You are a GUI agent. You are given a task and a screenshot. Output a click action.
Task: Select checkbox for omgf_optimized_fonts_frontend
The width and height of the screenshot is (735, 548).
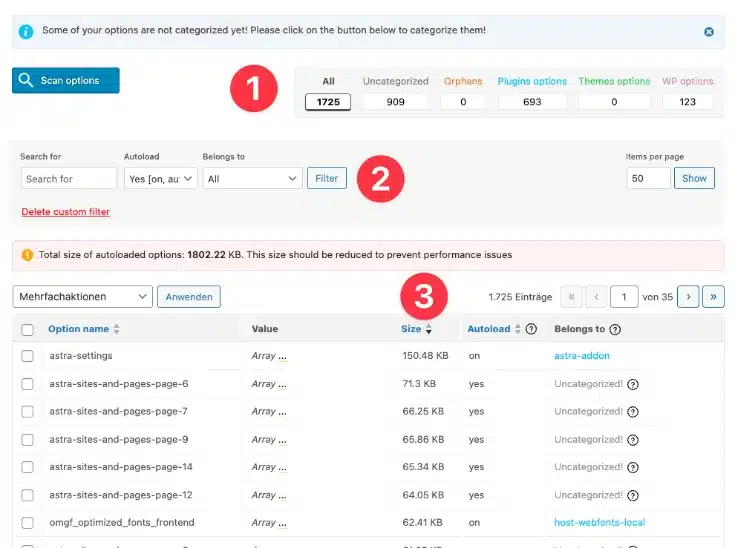click(x=28, y=523)
